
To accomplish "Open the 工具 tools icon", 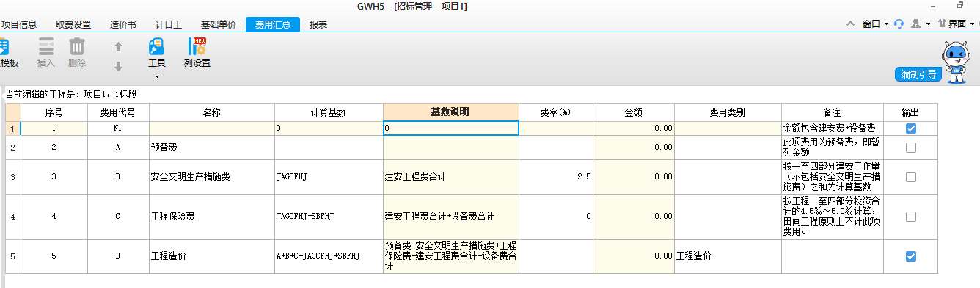I will [x=157, y=46].
